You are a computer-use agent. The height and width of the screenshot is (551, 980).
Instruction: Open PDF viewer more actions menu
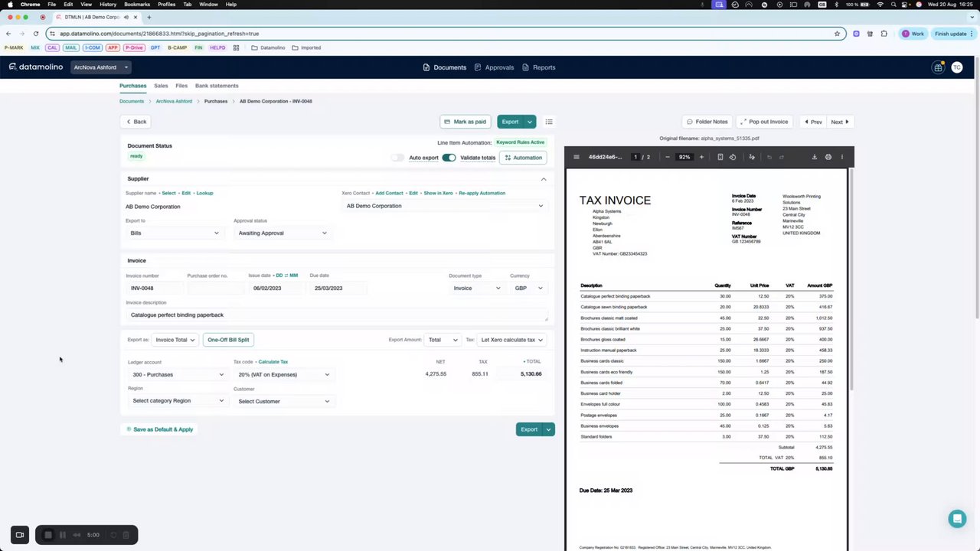(842, 157)
